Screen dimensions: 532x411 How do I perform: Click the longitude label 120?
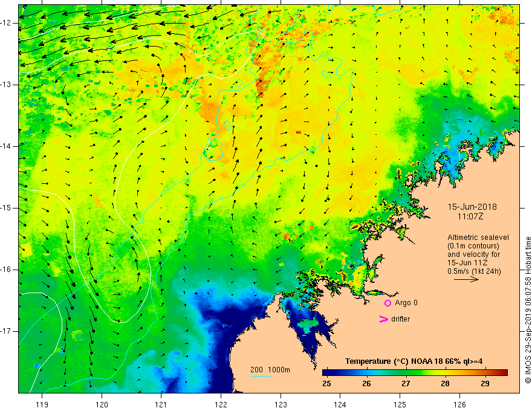(102, 404)
